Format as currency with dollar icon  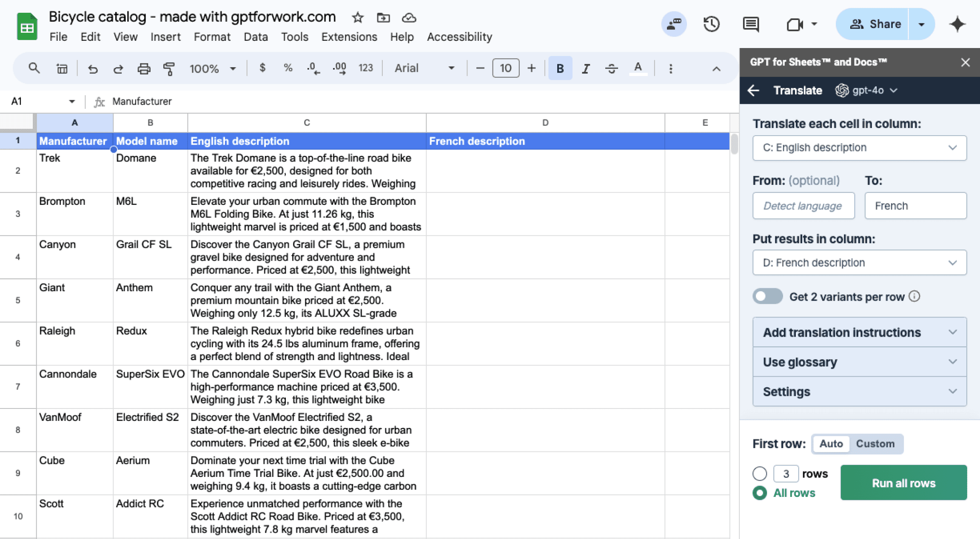click(x=262, y=68)
